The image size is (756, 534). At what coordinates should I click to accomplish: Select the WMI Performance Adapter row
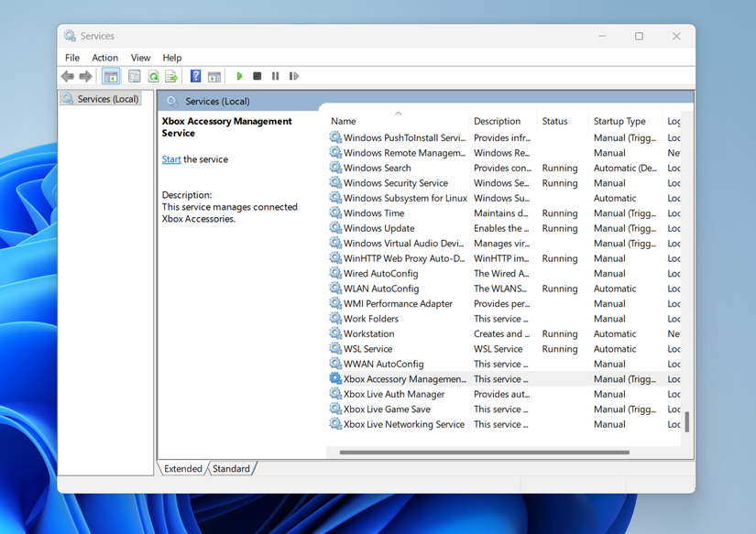[x=504, y=303]
